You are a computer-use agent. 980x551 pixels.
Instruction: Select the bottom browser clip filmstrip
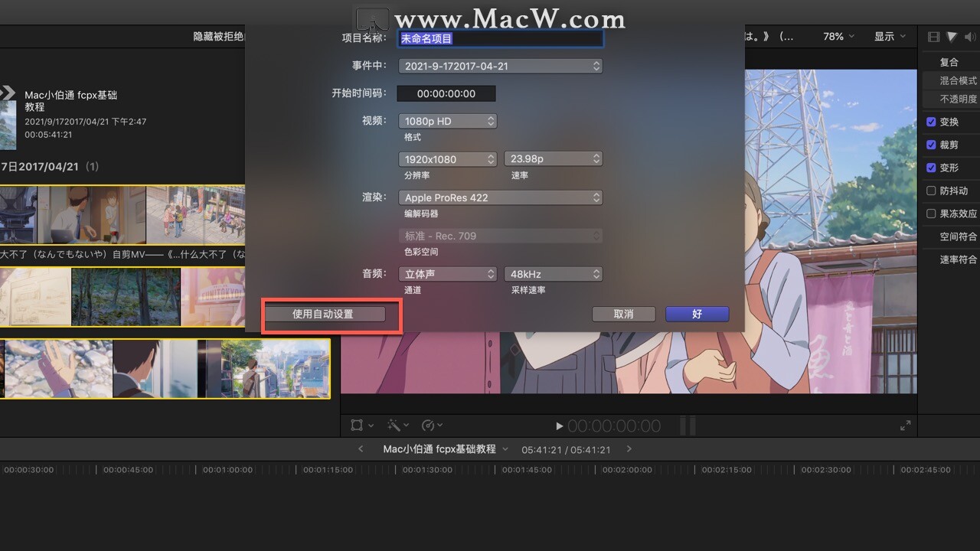click(165, 369)
